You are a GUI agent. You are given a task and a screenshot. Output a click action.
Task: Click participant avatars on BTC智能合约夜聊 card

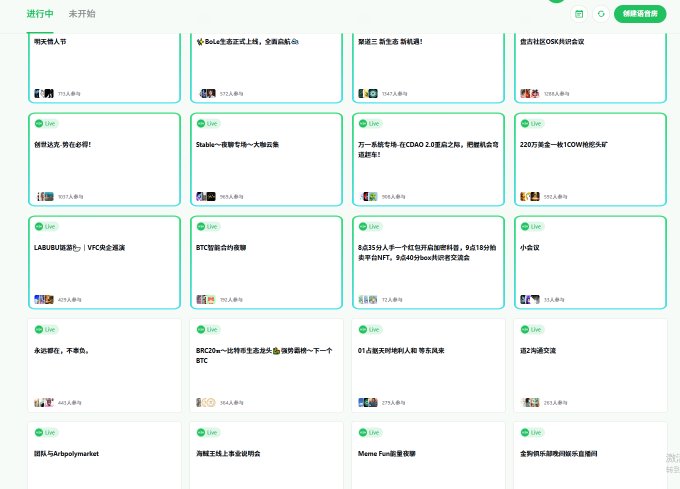(x=206, y=300)
